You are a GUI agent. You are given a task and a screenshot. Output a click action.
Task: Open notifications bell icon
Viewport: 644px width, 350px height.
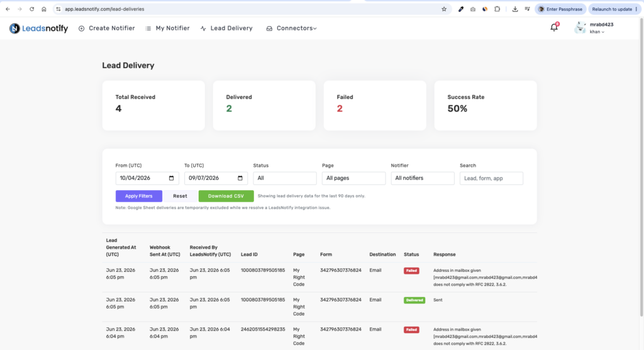pyautogui.click(x=554, y=28)
